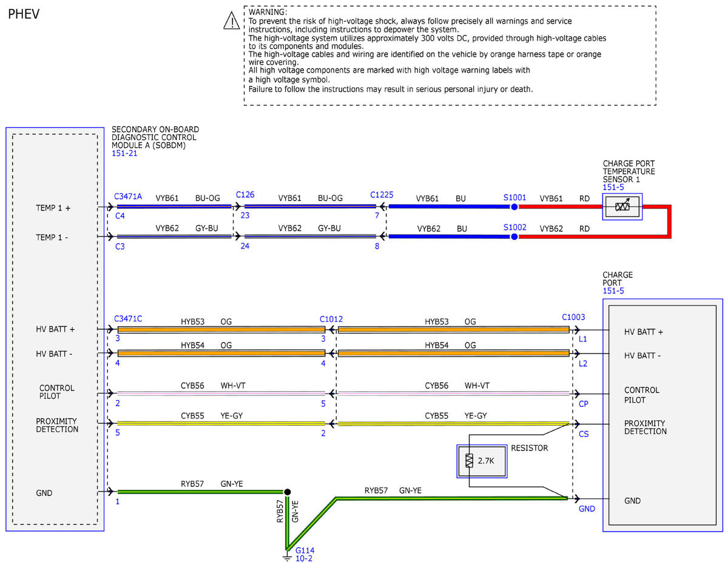Open 151-5 link under Charge Port heading
The height and width of the screenshot is (562, 728).
613,291
